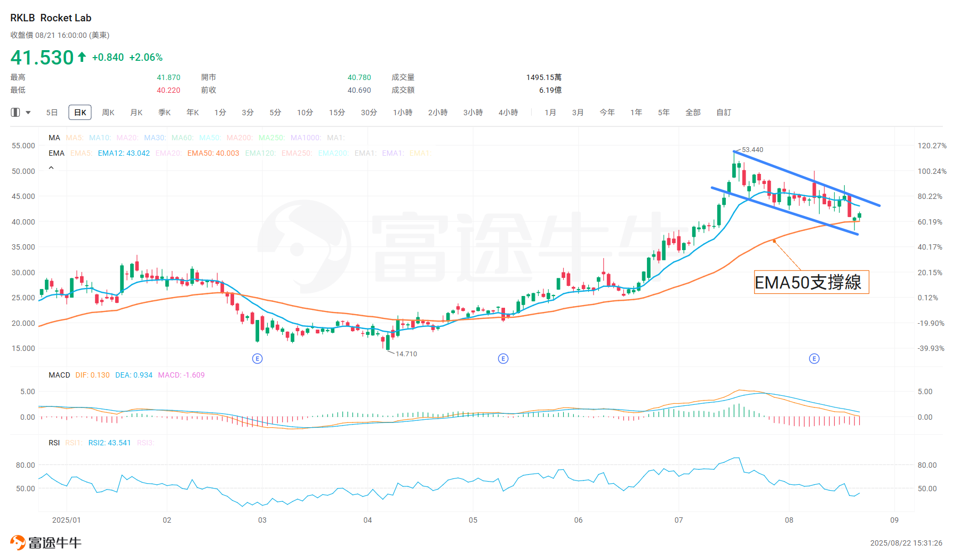The width and height of the screenshot is (953, 560).
Task: Switch to the 周K weekly chart
Action: pyautogui.click(x=108, y=113)
